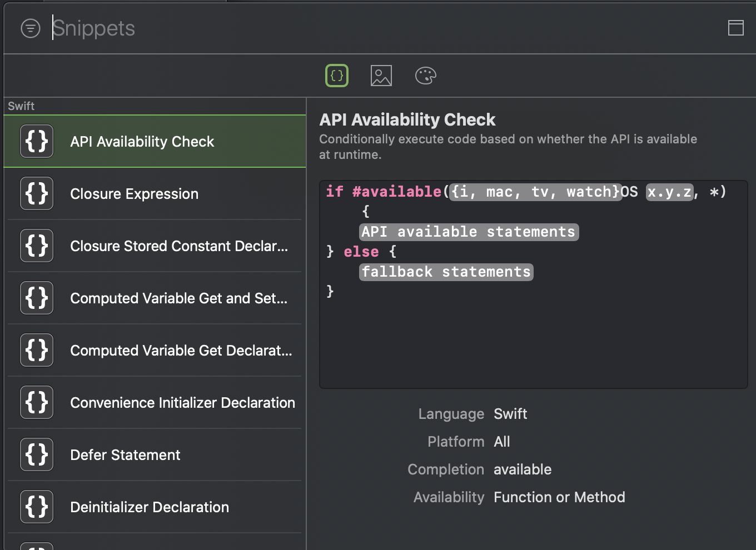
Task: Click the Computed Variable Get and Set icon
Action: (x=37, y=298)
